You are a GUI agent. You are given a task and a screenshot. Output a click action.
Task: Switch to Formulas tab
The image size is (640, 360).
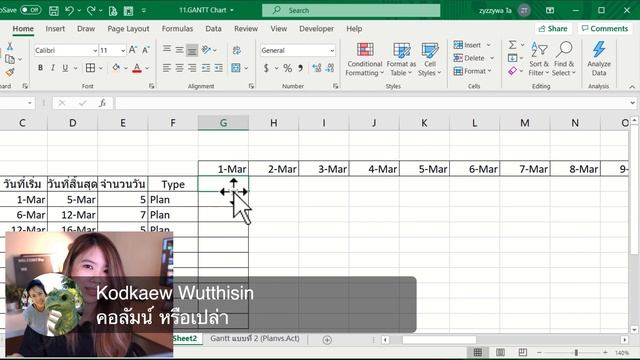tap(177, 29)
